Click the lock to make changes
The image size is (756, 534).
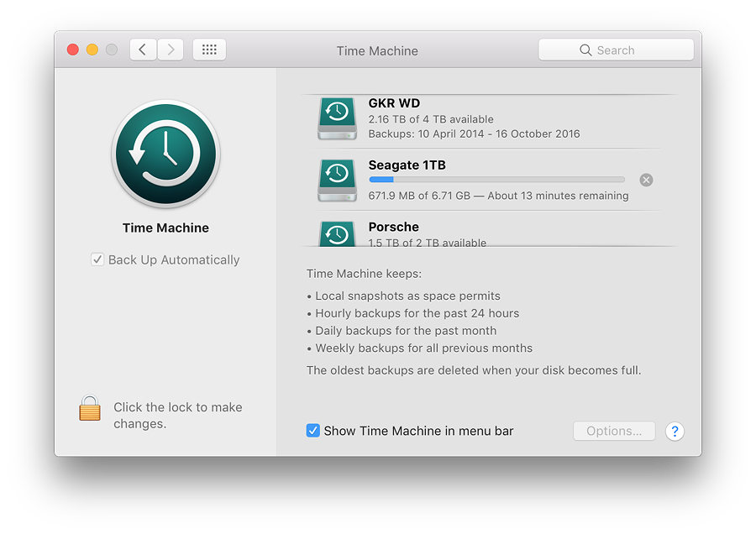tap(90, 408)
